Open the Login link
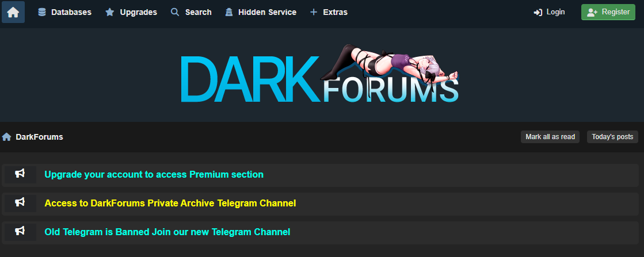644x257 pixels. point(549,12)
